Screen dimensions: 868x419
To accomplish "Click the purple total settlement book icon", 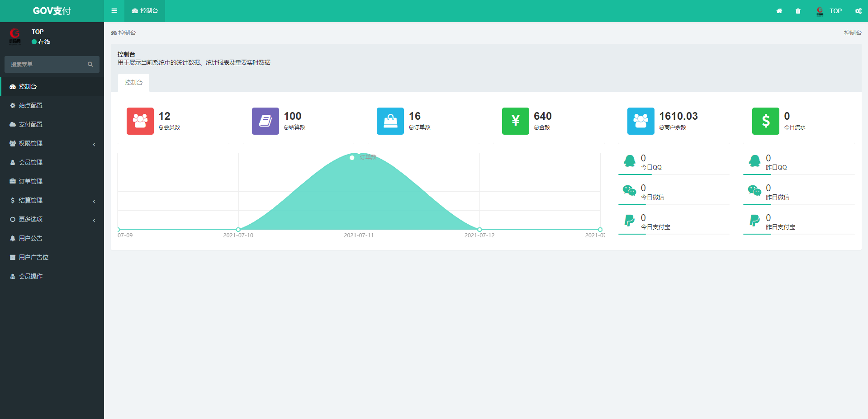I will pos(265,121).
